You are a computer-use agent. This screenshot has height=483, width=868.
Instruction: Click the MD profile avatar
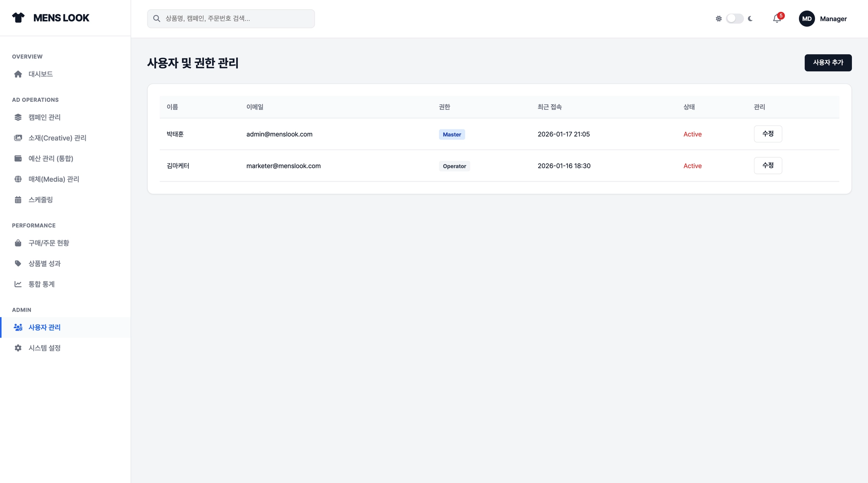[x=807, y=19]
